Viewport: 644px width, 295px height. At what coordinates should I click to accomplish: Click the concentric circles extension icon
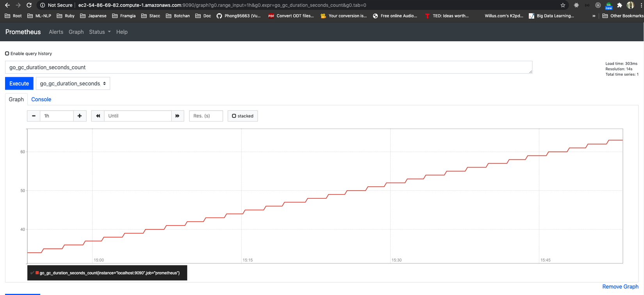(598, 5)
